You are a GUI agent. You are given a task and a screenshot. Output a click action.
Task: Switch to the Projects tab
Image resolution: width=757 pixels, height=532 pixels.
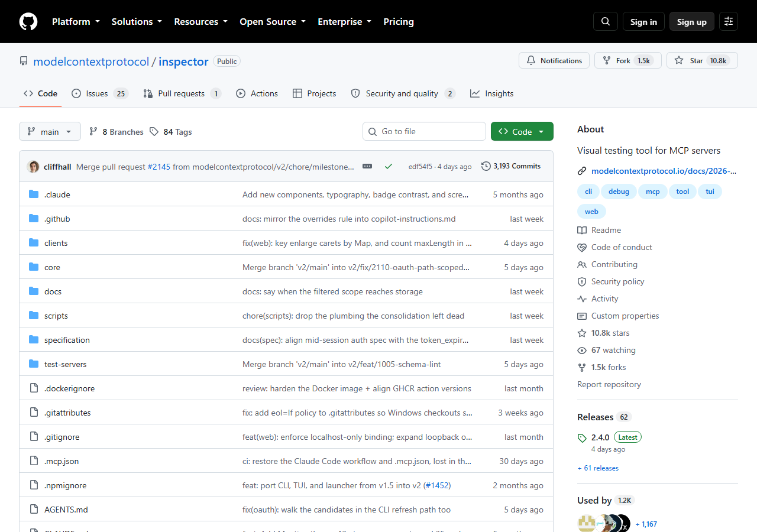(314, 93)
